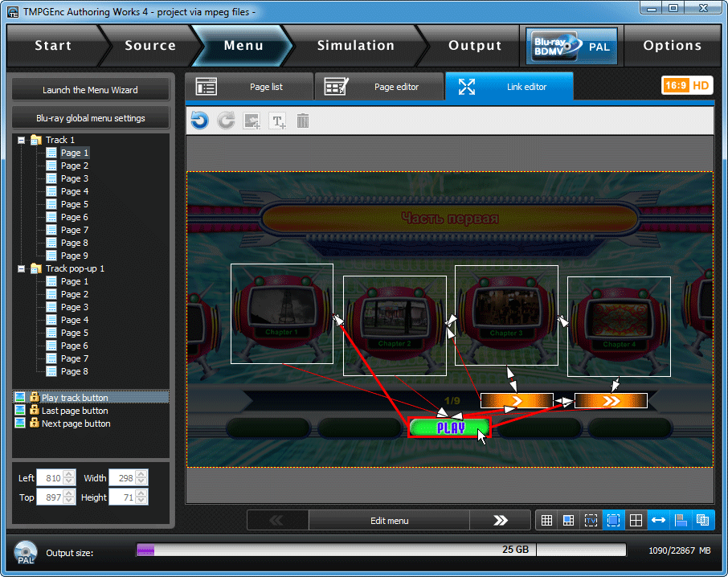Click the Blu-ray BDMV PAL format button
The image size is (728, 577).
point(571,46)
